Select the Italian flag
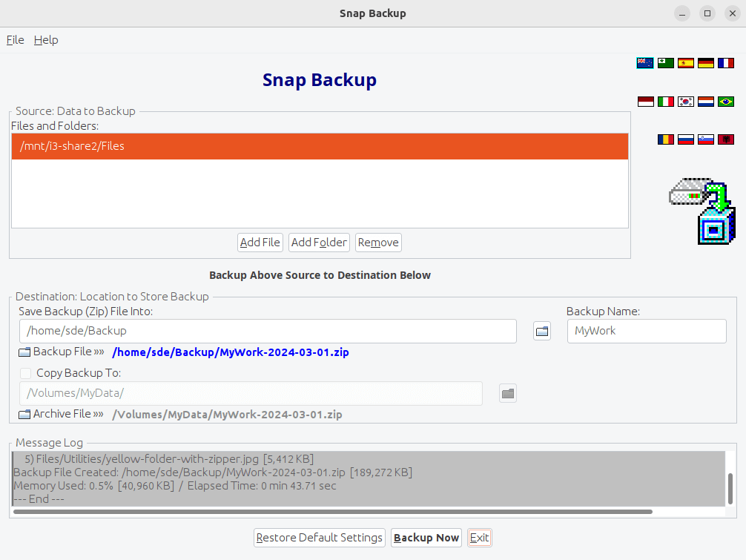Image resolution: width=746 pixels, height=560 pixels. (666, 102)
